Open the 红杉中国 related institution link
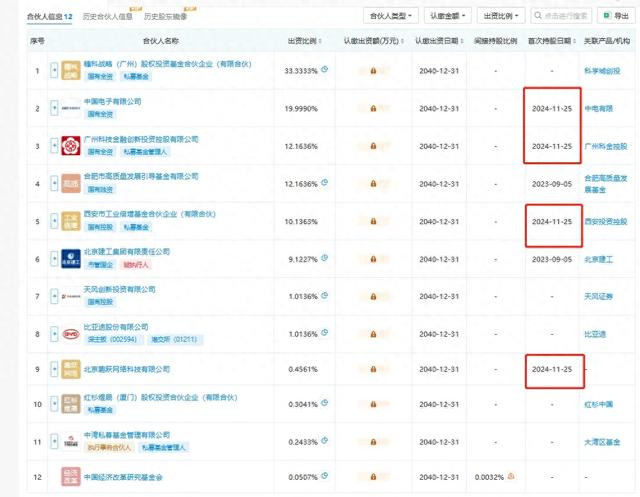This screenshot has width=640, height=497. tap(598, 404)
